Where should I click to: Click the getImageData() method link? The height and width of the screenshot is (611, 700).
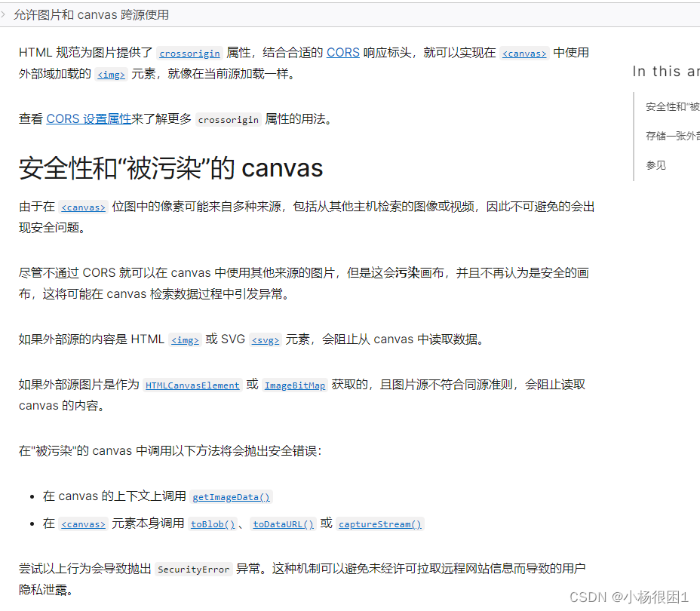click(231, 497)
